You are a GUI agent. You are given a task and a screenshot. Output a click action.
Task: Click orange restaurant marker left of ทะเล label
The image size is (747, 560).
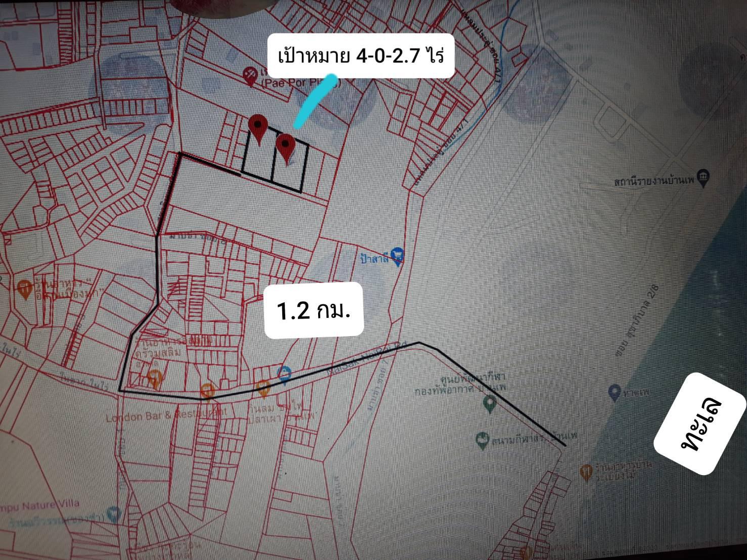coord(586,472)
